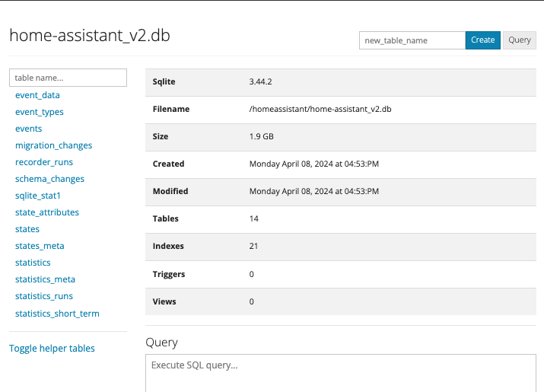Toggle helper tables visibility
The image size is (544, 392).
click(x=52, y=348)
